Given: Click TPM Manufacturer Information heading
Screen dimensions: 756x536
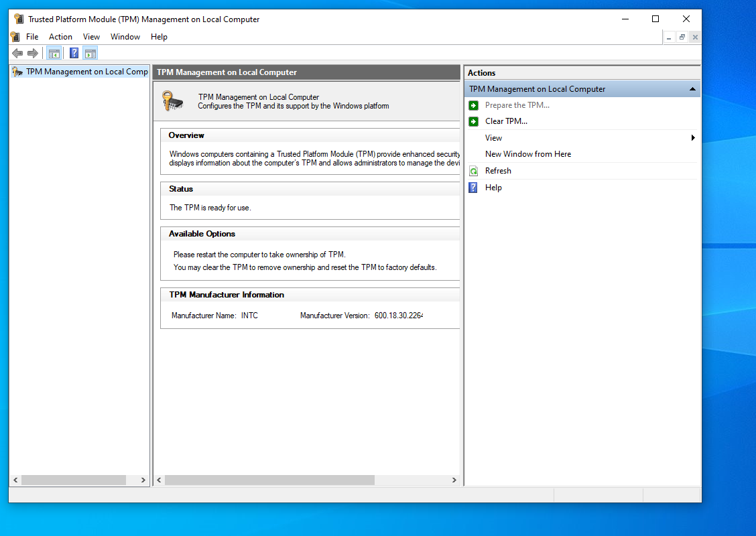Looking at the screenshot, I should [x=227, y=295].
